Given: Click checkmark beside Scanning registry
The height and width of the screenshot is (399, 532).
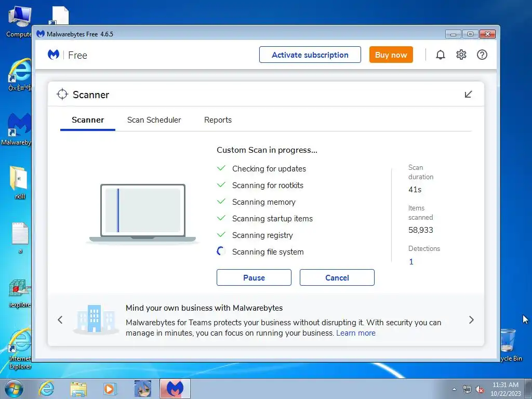Looking at the screenshot, I should point(221,234).
